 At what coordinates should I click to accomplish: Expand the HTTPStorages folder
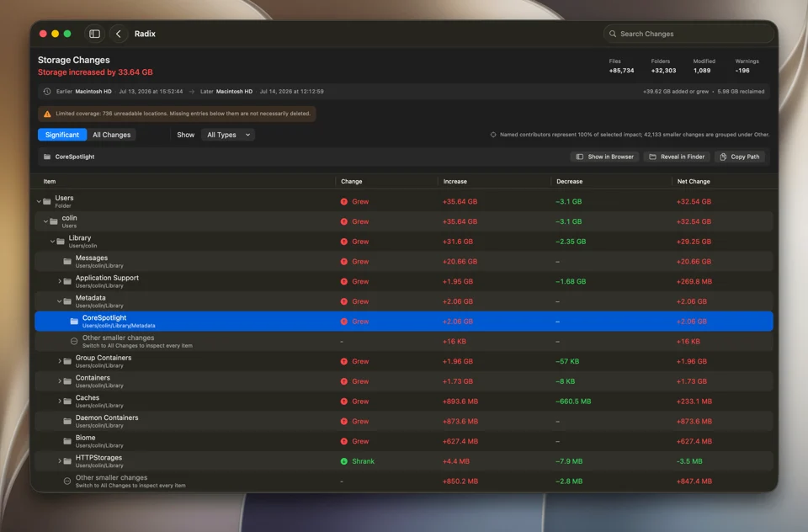tap(59, 460)
